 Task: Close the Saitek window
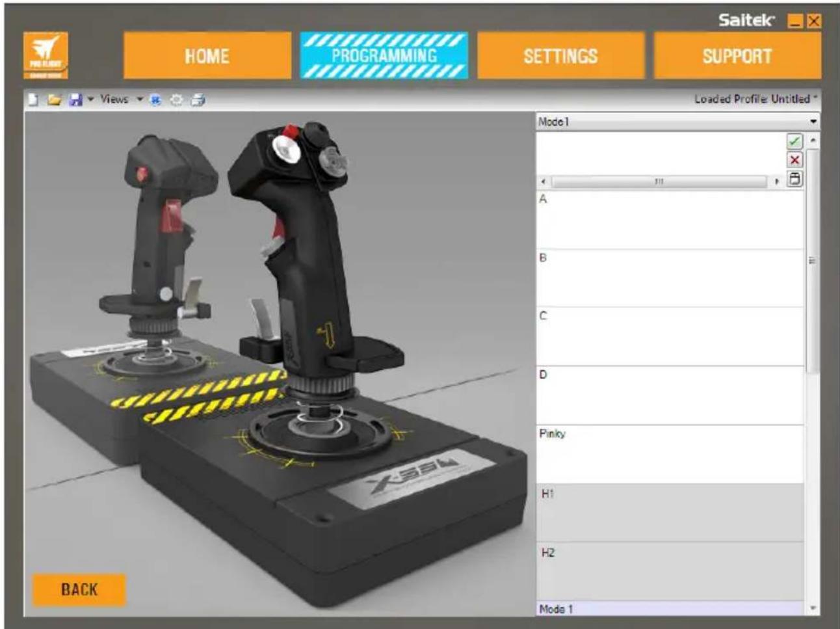(814, 21)
